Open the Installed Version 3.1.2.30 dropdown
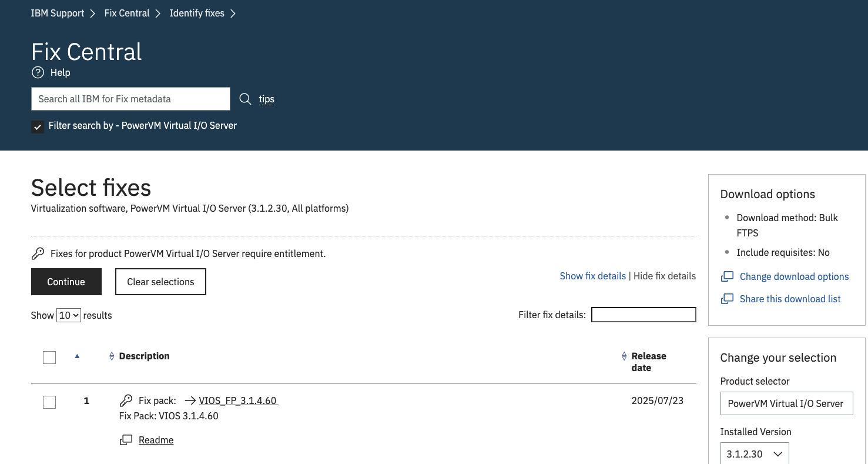868x464 pixels. (755, 454)
